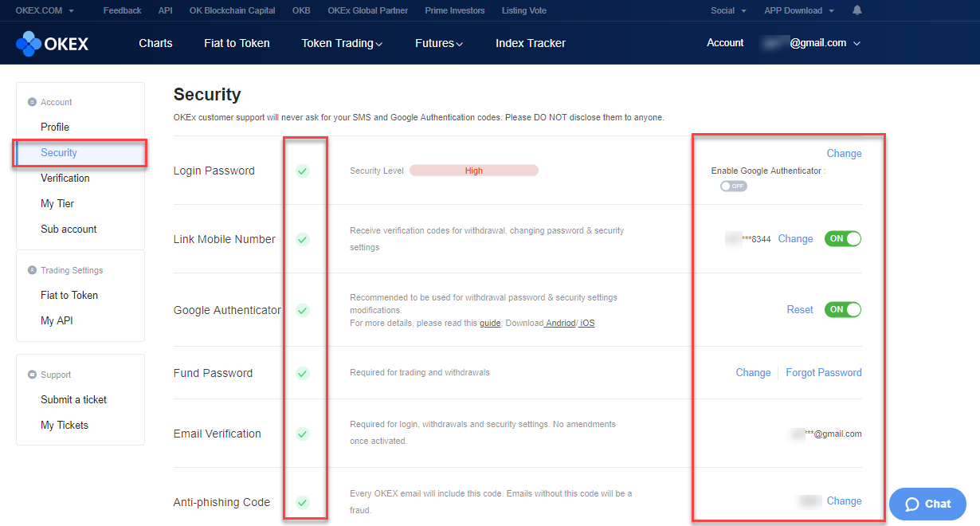The width and height of the screenshot is (980, 526).
Task: Click Change for Anti-phishing Code
Action: [844, 500]
